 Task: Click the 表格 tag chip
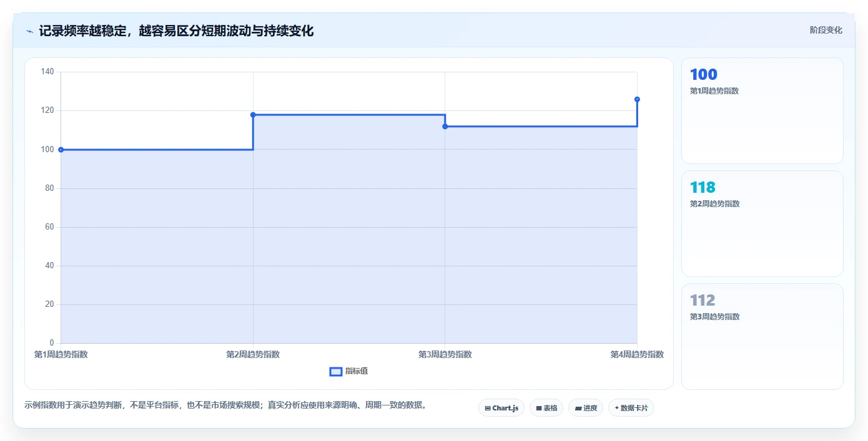coord(546,408)
